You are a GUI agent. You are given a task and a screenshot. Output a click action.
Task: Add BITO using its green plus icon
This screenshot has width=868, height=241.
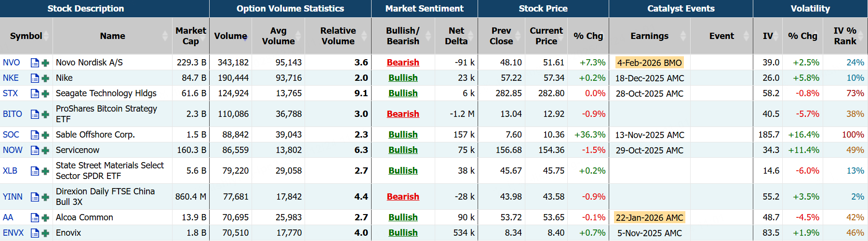pyautogui.click(x=45, y=114)
